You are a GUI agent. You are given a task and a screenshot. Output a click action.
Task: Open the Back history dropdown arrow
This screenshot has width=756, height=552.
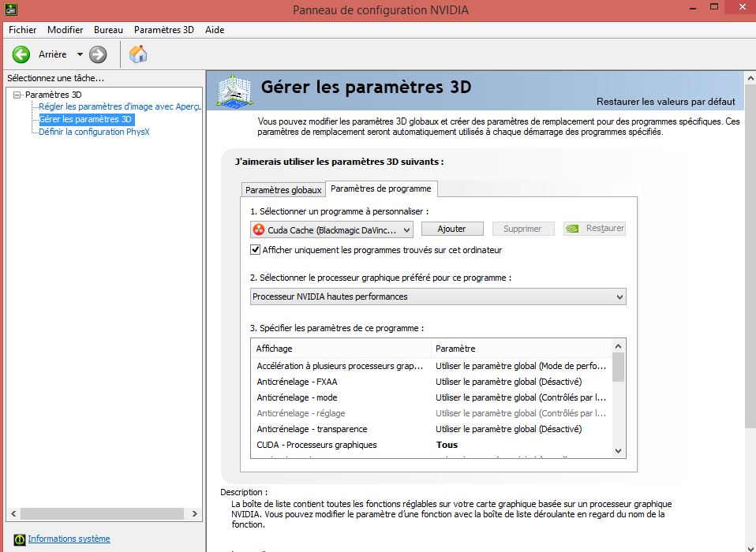pos(80,54)
